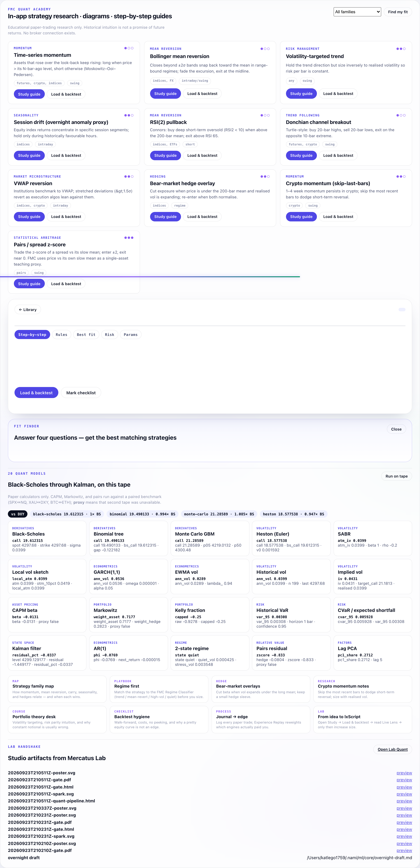
Task: Open the Strategy family map card
Action: 57,689
